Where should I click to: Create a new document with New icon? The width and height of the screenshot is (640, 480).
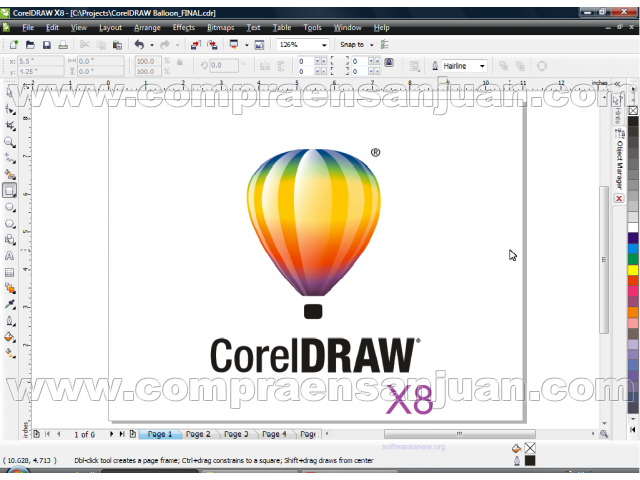[14, 44]
